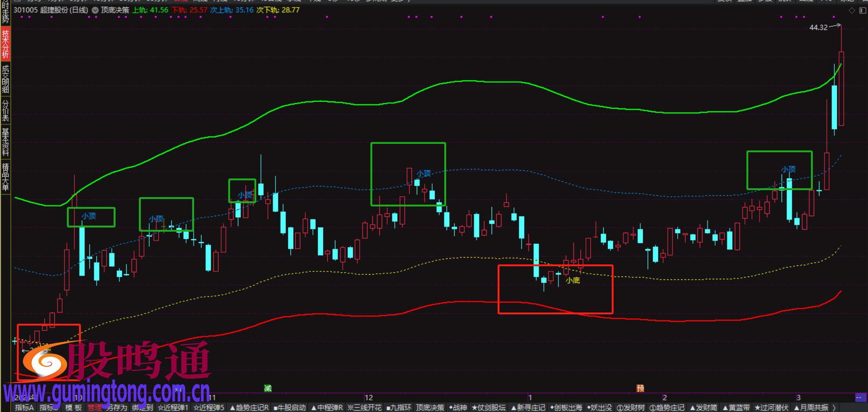Open 分价表 sidebar tab
Image resolution: width=868 pixels, height=412 pixels.
pyautogui.click(x=5, y=111)
